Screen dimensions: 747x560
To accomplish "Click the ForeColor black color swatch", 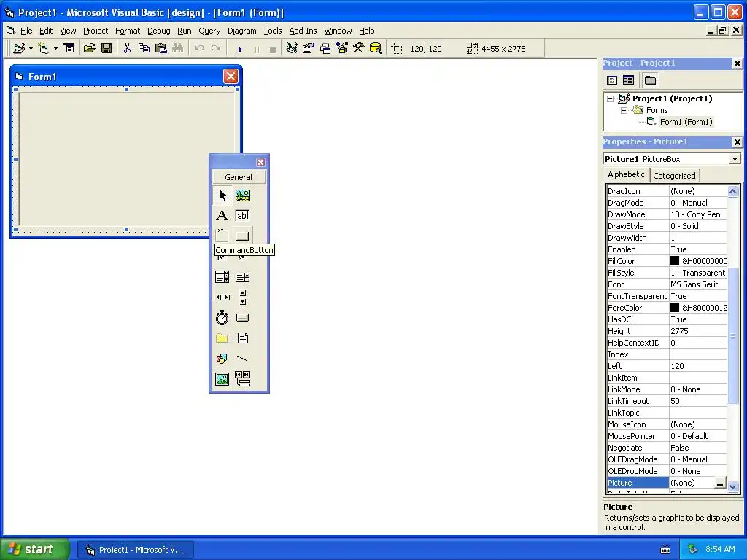I will tap(675, 308).
